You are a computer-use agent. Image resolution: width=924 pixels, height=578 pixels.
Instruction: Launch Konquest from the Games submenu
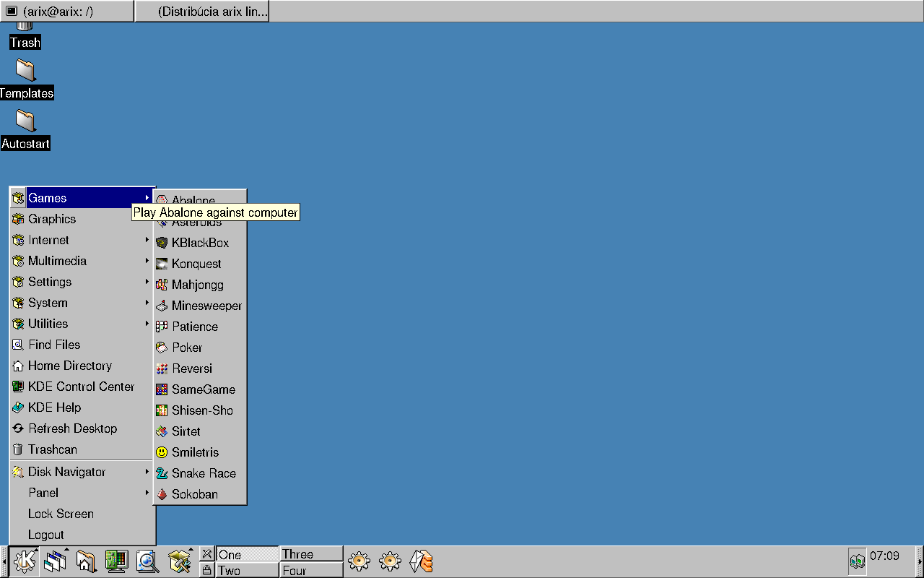tap(200, 264)
